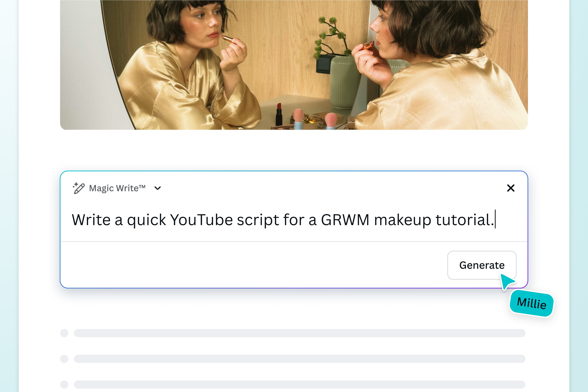Click the word GRWM in the prompt

[x=345, y=220]
